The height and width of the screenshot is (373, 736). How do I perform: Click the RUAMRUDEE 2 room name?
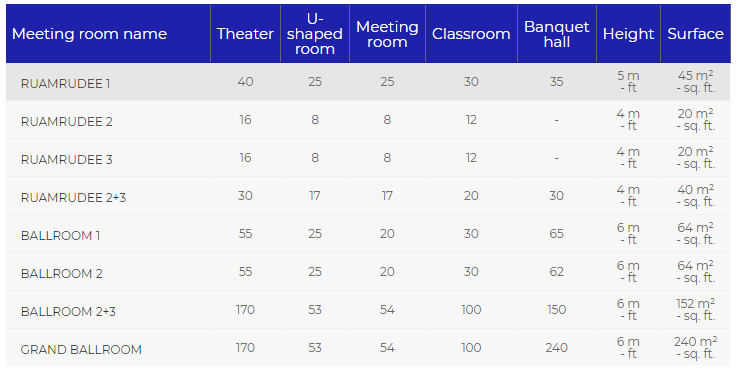67,122
